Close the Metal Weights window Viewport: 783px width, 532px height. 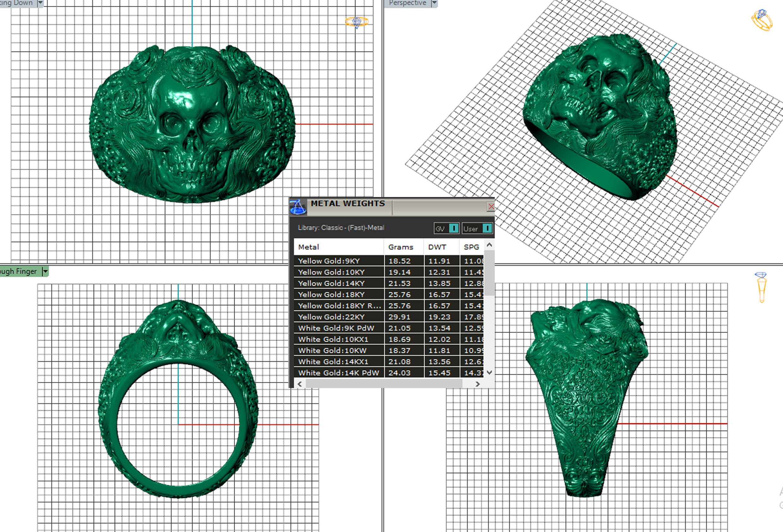(x=491, y=206)
